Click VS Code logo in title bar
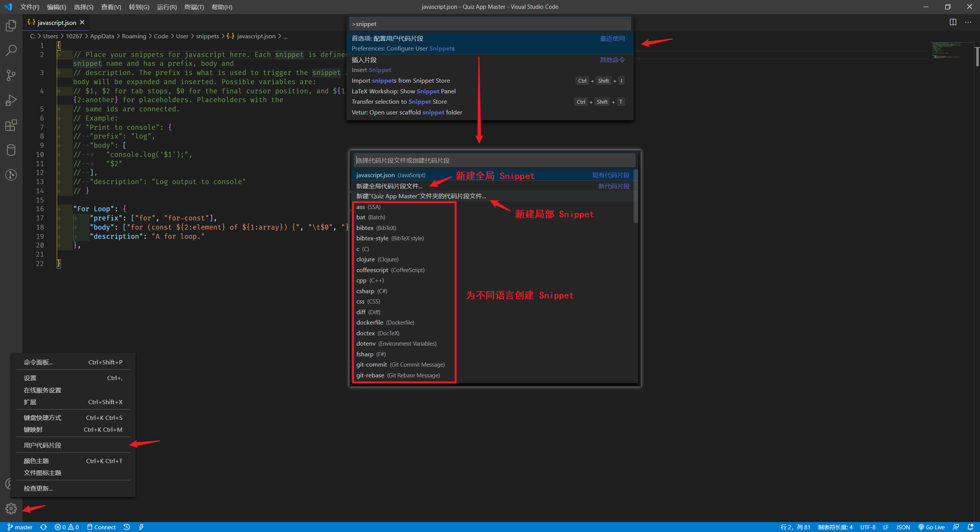Screen dimensions: 980x532 (x=8, y=7)
